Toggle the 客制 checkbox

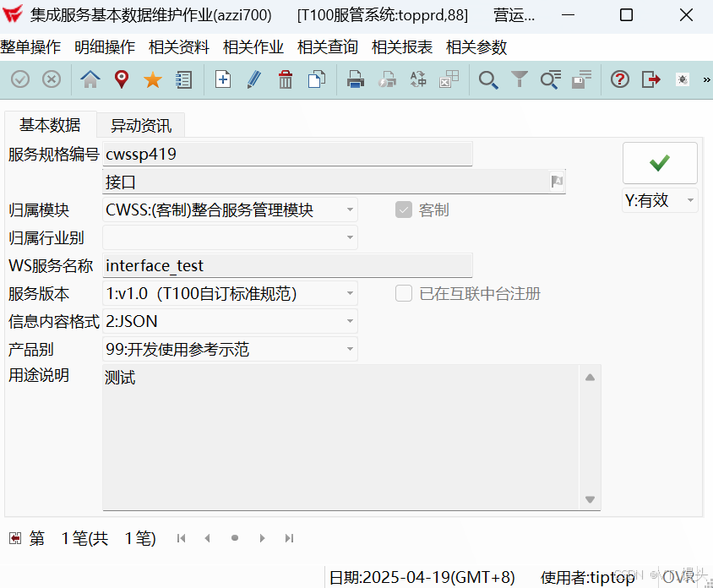(x=404, y=210)
